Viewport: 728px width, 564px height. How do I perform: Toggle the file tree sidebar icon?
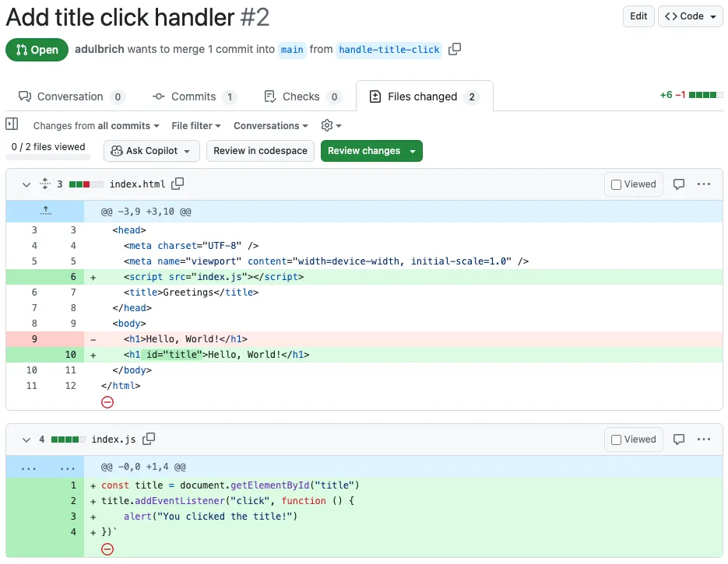(x=12, y=124)
